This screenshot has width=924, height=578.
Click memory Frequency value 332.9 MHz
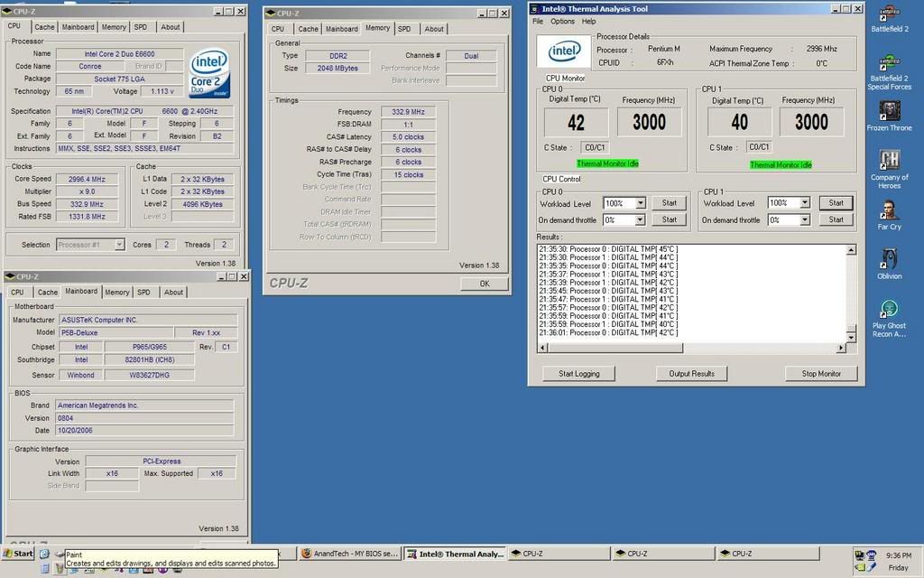(409, 111)
